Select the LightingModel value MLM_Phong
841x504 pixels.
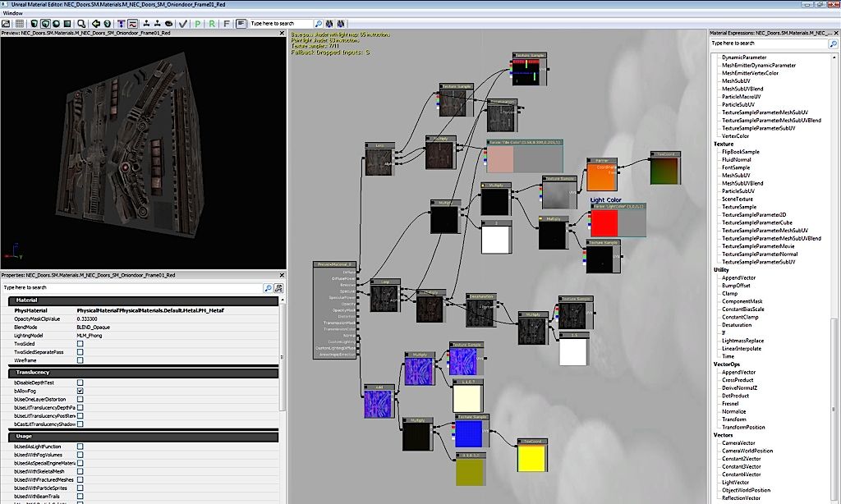click(89, 336)
